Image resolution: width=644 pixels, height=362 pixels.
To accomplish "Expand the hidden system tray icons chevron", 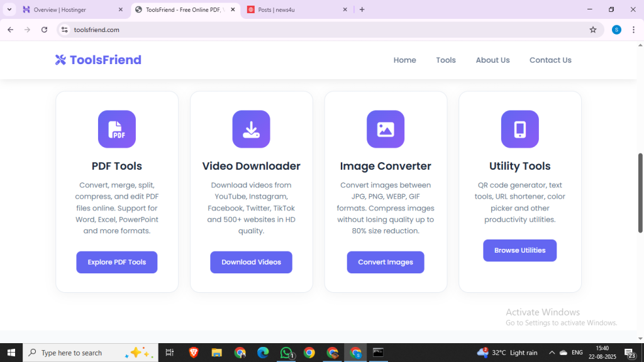I will [552, 353].
